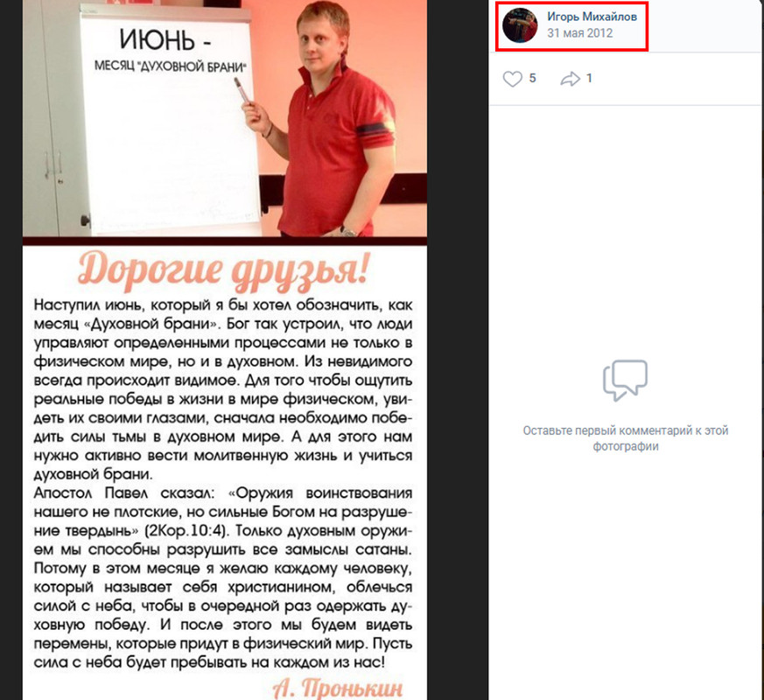This screenshot has width=764, height=700.
Task: Click the dark strip right of the photo
Action: (457, 350)
